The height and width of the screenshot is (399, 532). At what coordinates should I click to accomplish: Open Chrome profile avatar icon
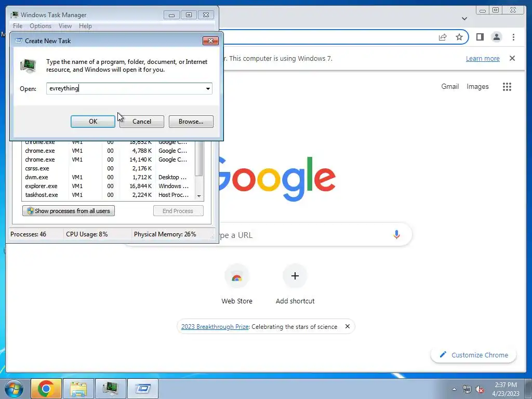pos(496,37)
